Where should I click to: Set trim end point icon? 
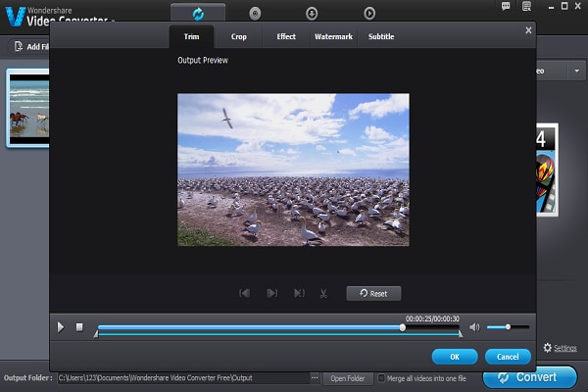point(299,293)
